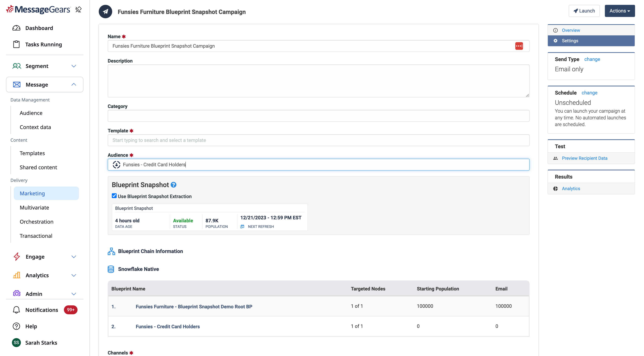
Task: Unpin the sidebar with the pin icon
Action: 78,9
